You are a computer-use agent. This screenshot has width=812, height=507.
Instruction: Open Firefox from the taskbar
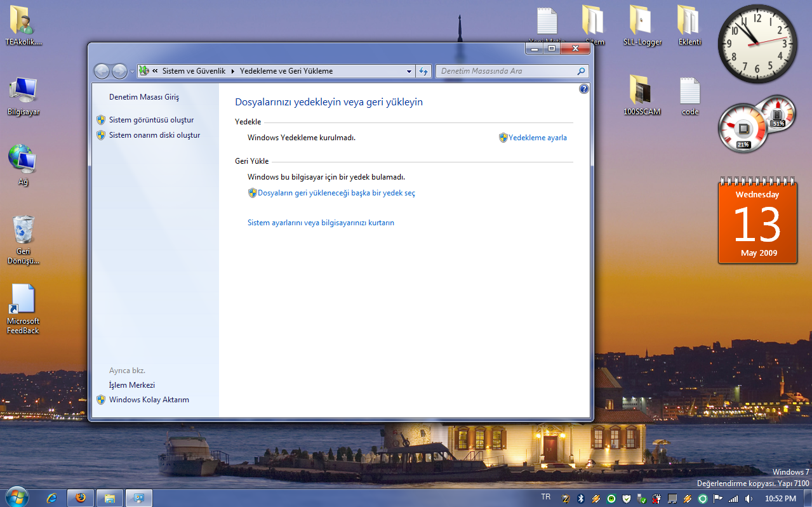pos(81,498)
